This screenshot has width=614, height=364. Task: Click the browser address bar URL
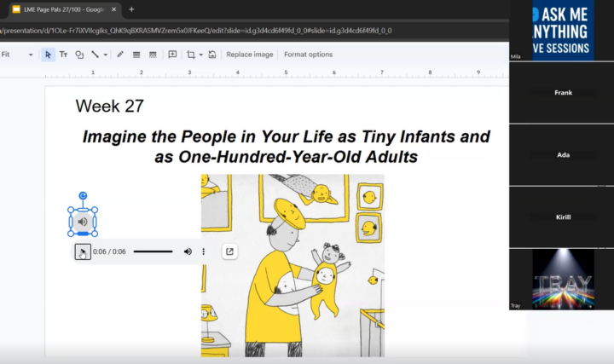tap(196, 31)
